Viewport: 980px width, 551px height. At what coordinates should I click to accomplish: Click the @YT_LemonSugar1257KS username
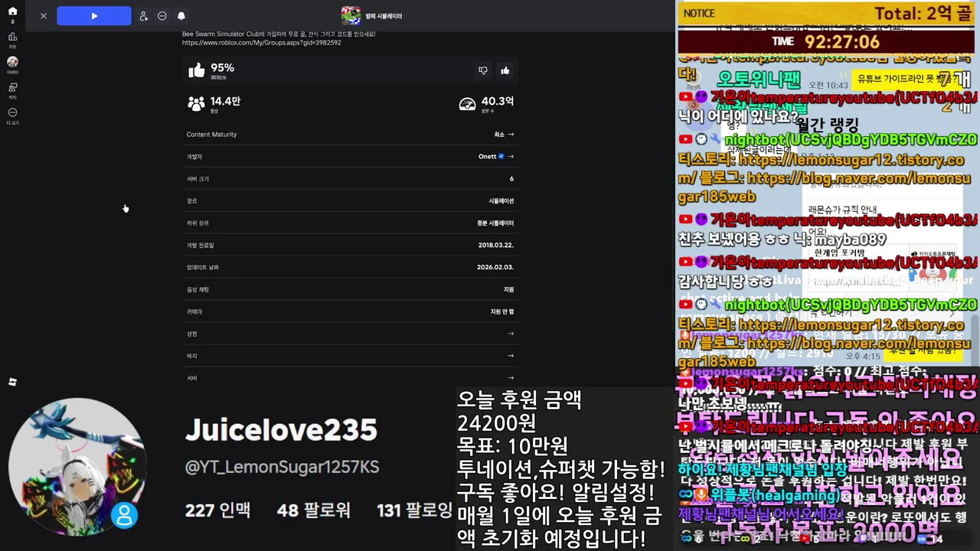coord(283,467)
